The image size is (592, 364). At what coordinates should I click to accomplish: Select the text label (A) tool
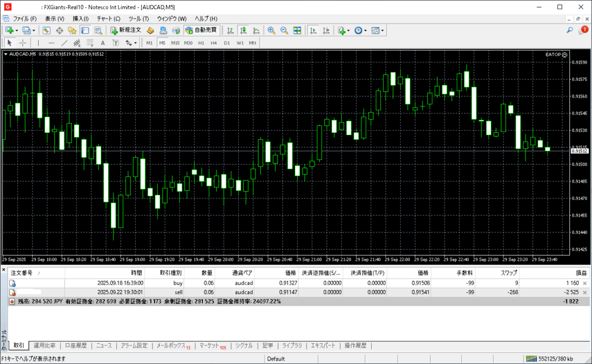pos(103,43)
